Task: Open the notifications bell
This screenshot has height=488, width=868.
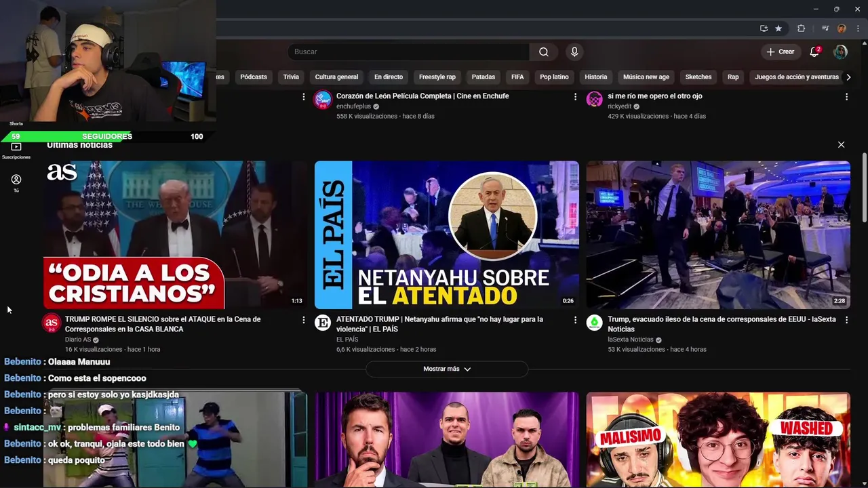Action: [815, 52]
